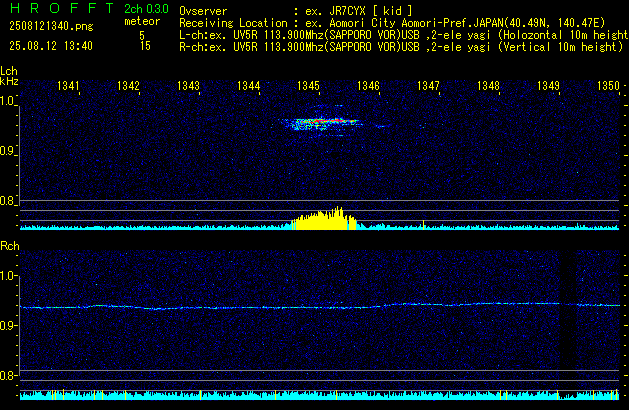Click the Rch 0.8 kHz axis label
This screenshot has width=629, height=410.
pyautogui.click(x=7, y=376)
